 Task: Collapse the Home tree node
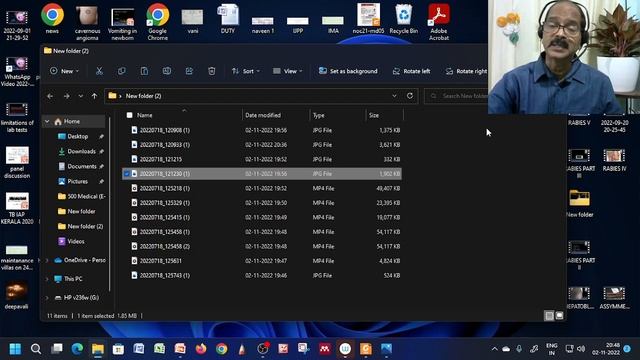(x=47, y=122)
